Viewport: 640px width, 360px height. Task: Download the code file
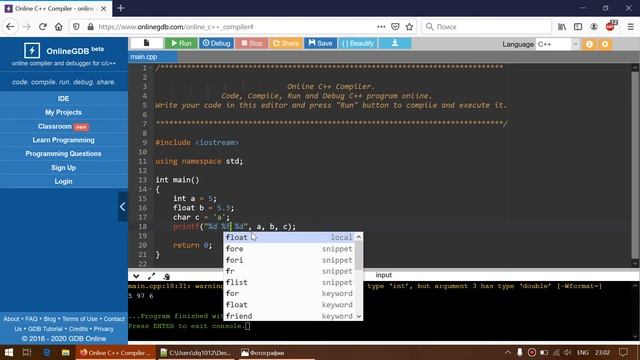click(395, 43)
